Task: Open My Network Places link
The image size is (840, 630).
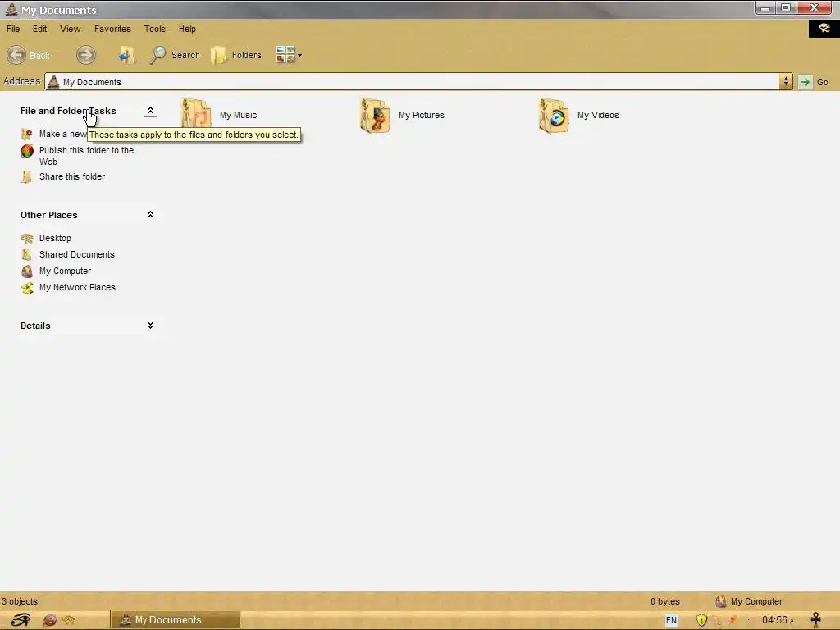Action: click(78, 288)
